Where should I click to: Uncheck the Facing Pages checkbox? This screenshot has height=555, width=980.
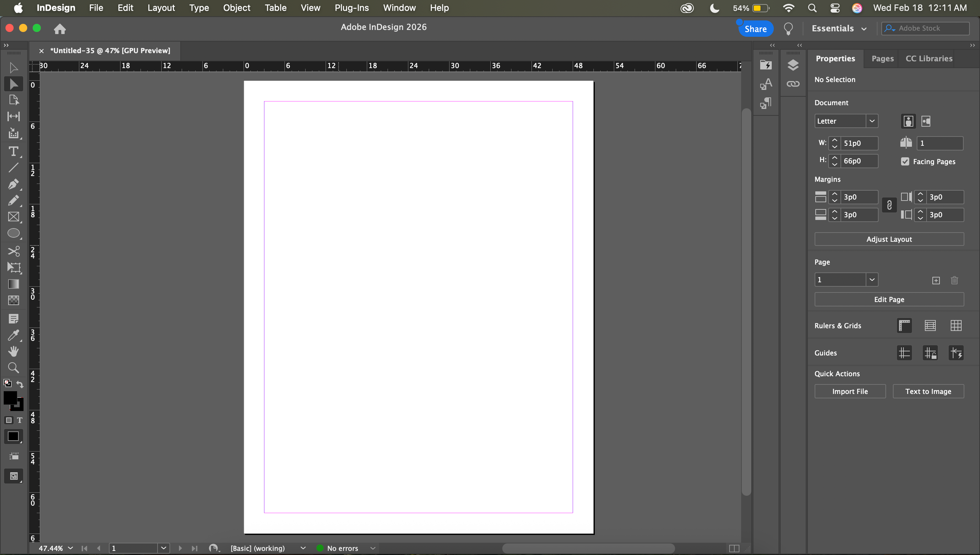pyautogui.click(x=905, y=162)
